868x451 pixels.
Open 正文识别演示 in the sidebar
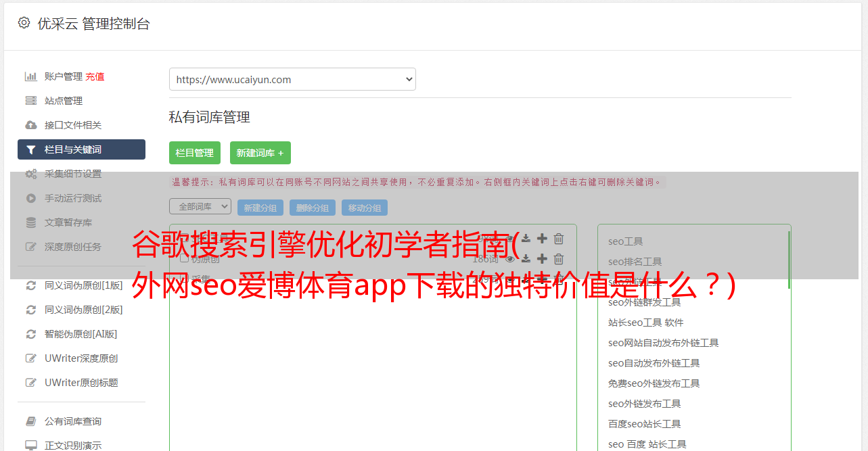[73, 446]
